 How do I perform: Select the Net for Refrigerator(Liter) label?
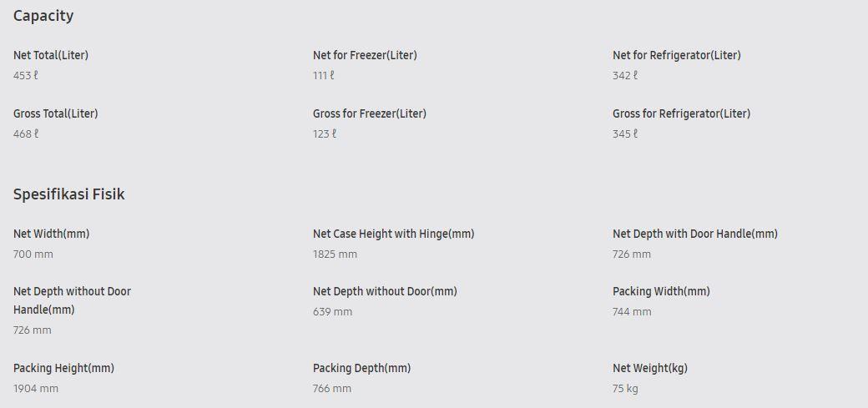pyautogui.click(x=677, y=55)
